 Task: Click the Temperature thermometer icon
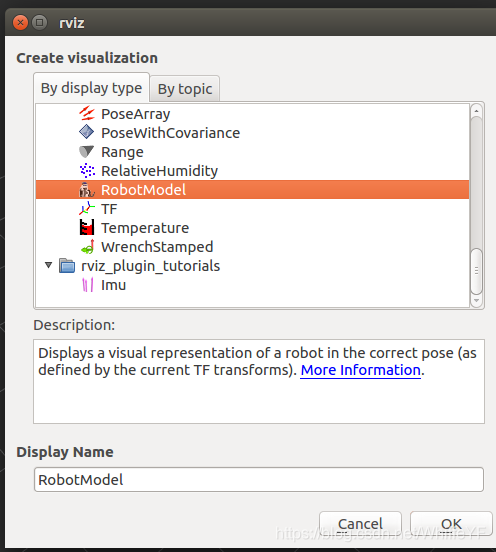click(x=87, y=227)
